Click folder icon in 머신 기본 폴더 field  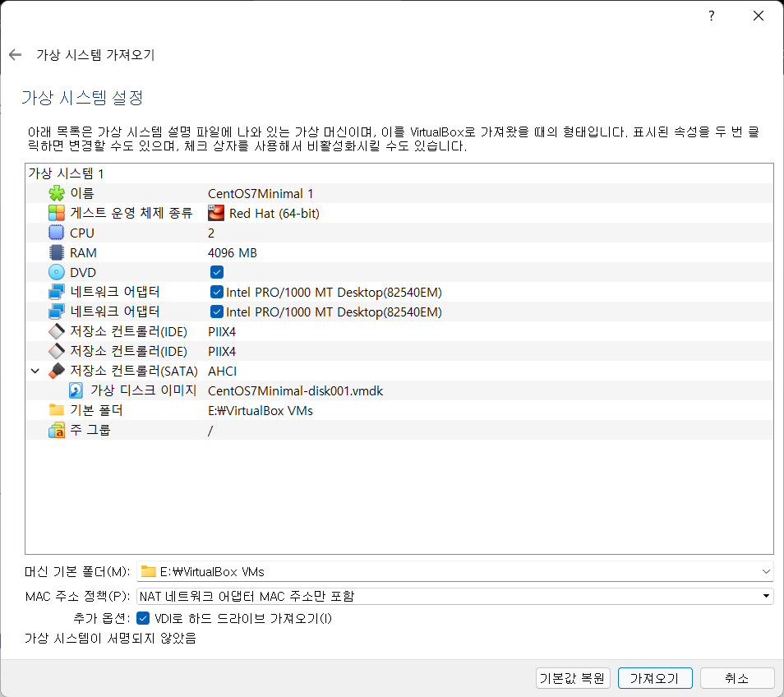coord(149,571)
